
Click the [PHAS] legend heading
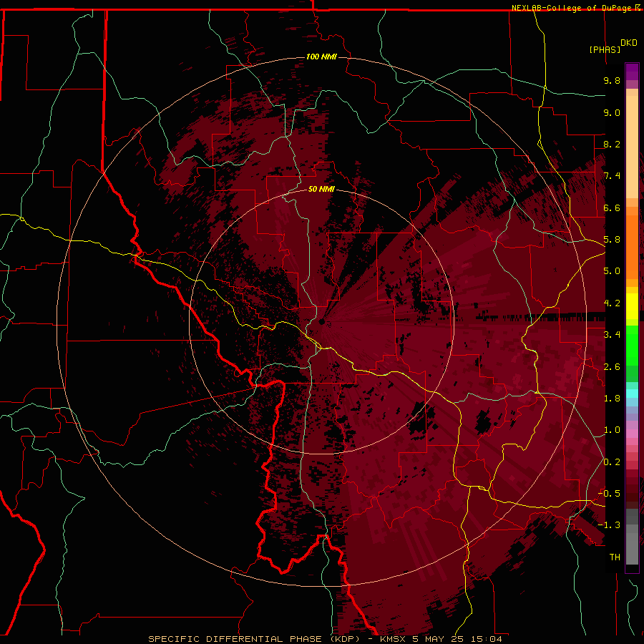pos(605,49)
